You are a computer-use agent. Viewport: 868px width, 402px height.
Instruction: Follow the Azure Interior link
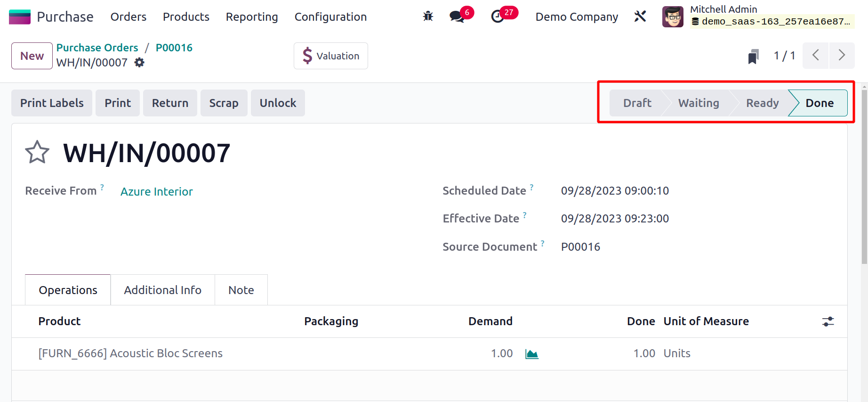157,192
